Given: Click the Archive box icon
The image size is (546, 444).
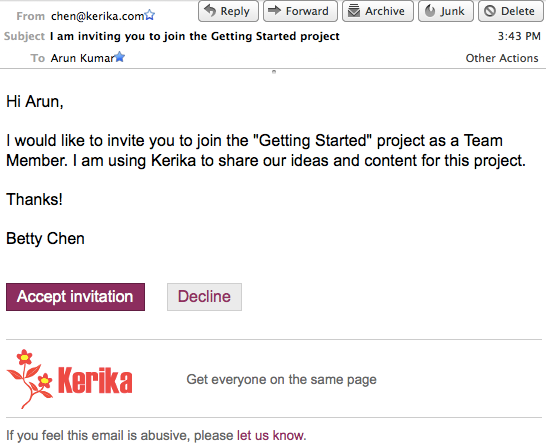Looking at the screenshot, I should pyautogui.click(x=354, y=11).
